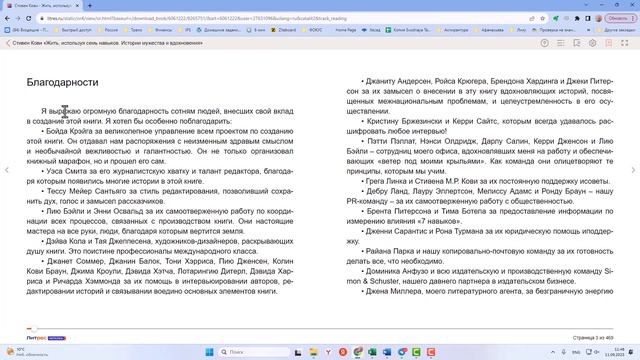This screenshot has width=640, height=360.
Task: Close the 'Стивен Кови' browser tab
Action: [77, 6]
